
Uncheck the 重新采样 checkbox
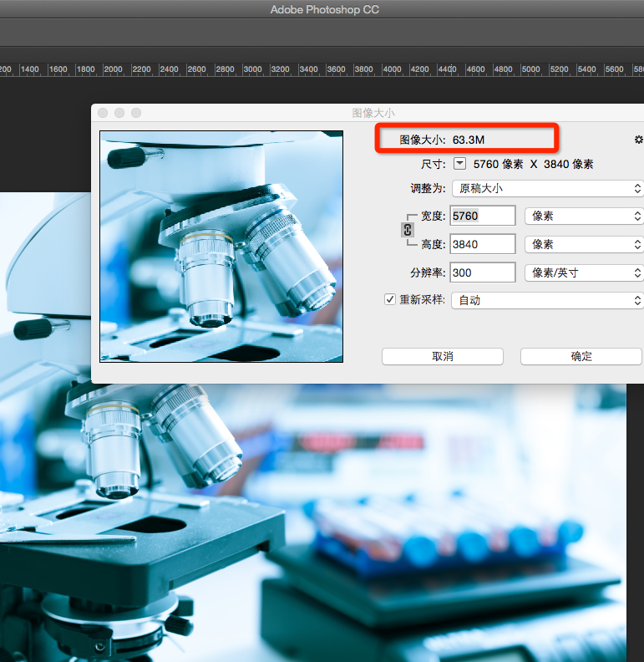pos(389,299)
